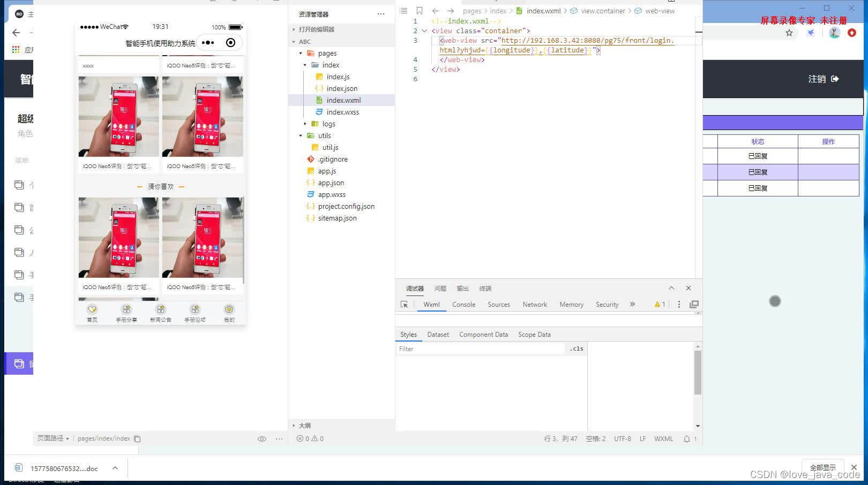Viewport: 868px width, 485px height.
Task: Open app.wxss file
Action: 332,195
